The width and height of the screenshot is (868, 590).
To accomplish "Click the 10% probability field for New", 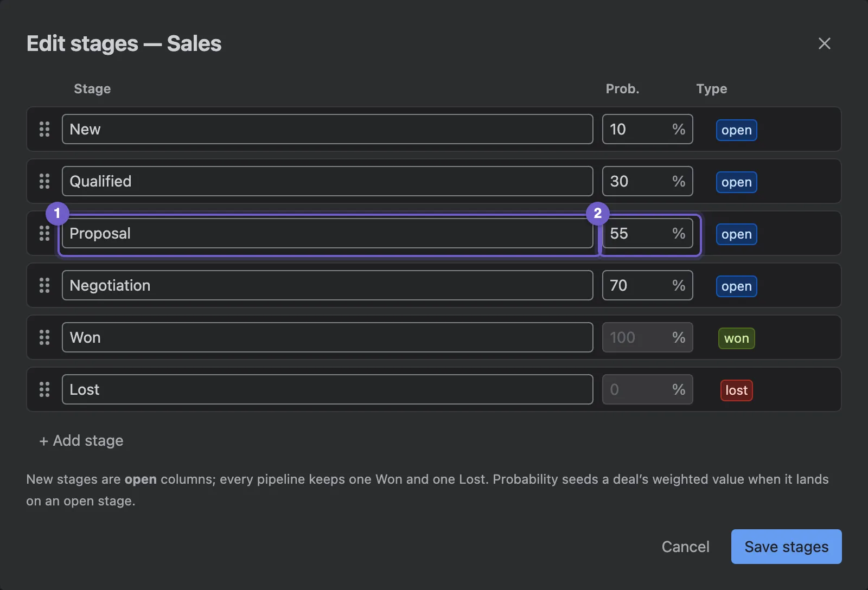I will (x=647, y=129).
